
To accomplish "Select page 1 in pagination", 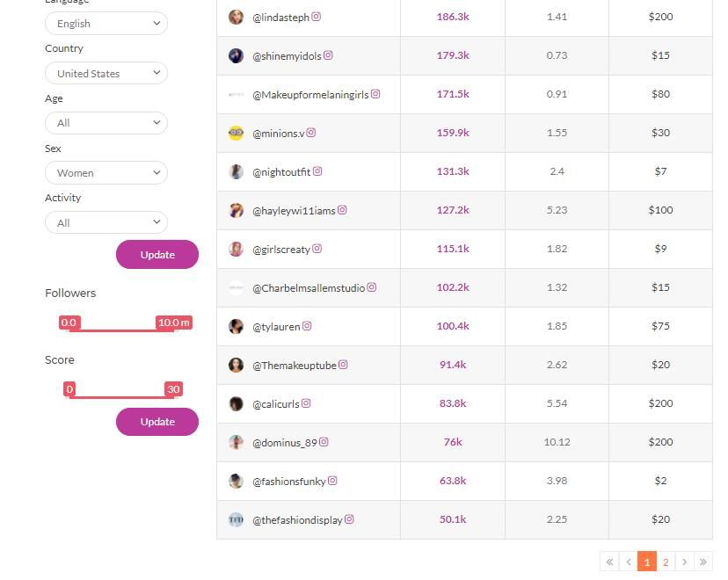I will [x=647, y=562].
